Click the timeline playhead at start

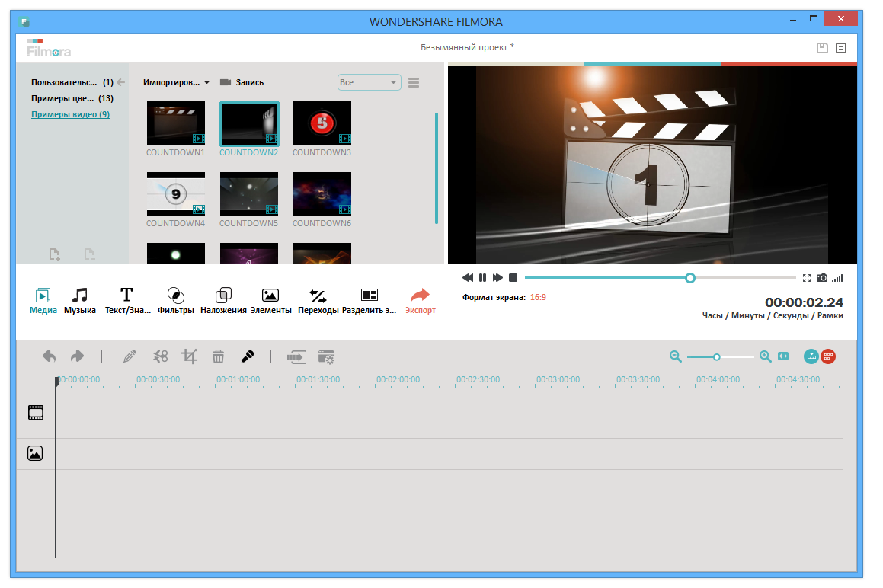tap(56, 382)
